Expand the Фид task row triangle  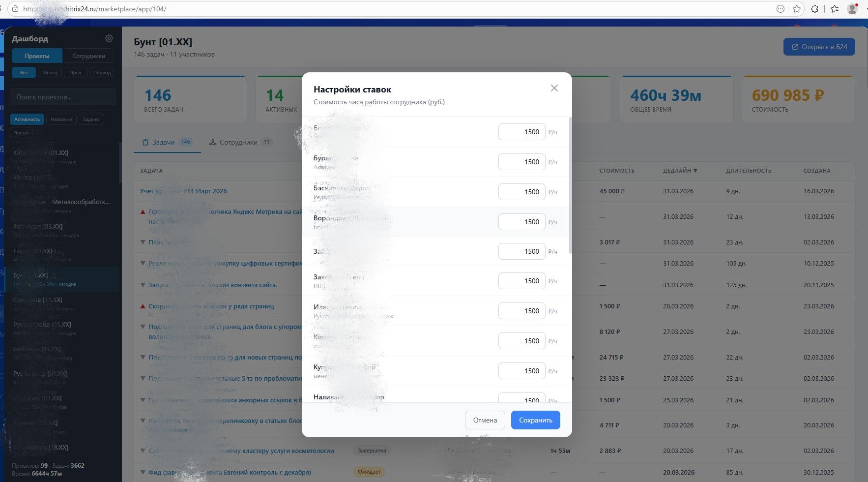point(143,472)
